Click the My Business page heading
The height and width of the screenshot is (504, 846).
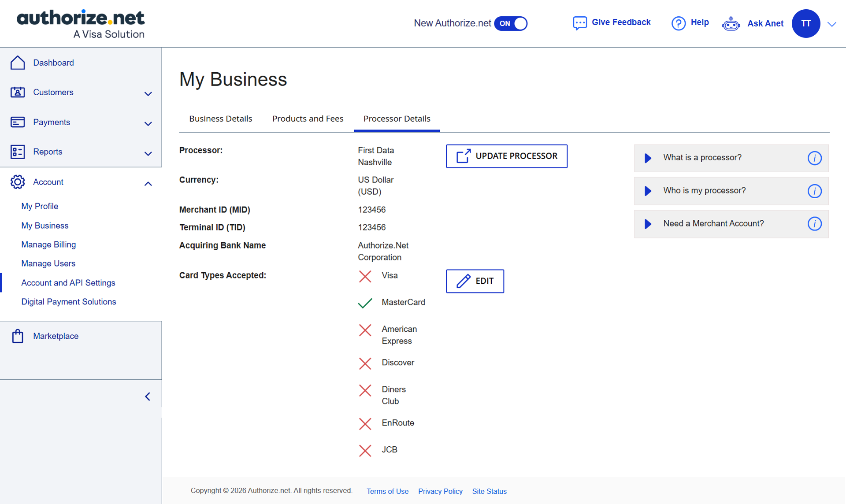(233, 80)
